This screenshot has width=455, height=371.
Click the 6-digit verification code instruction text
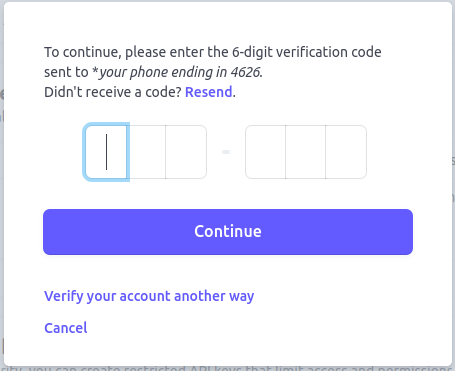tap(213, 52)
